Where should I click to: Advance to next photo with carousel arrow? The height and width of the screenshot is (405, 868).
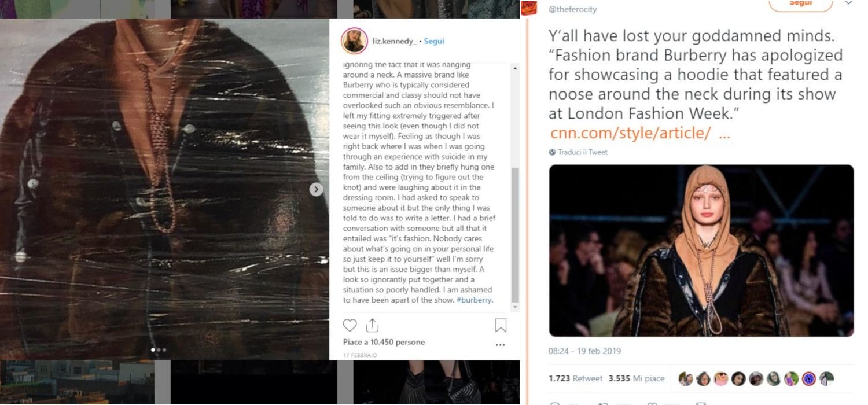point(316,189)
